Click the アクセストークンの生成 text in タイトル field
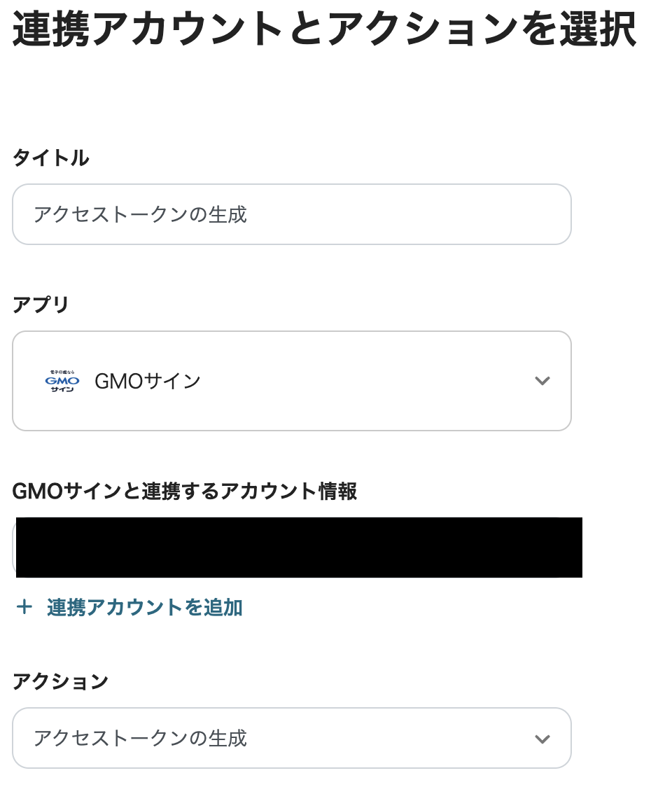Screen dimensions: 672x808 coord(140,214)
